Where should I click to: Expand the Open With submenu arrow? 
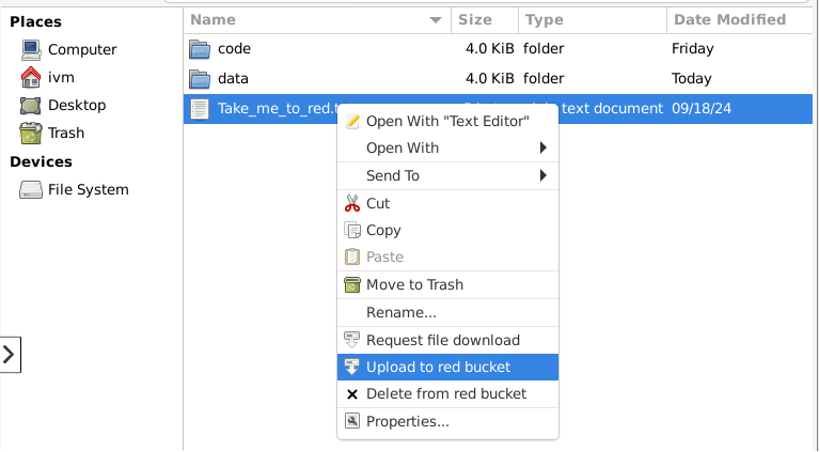[x=543, y=148]
